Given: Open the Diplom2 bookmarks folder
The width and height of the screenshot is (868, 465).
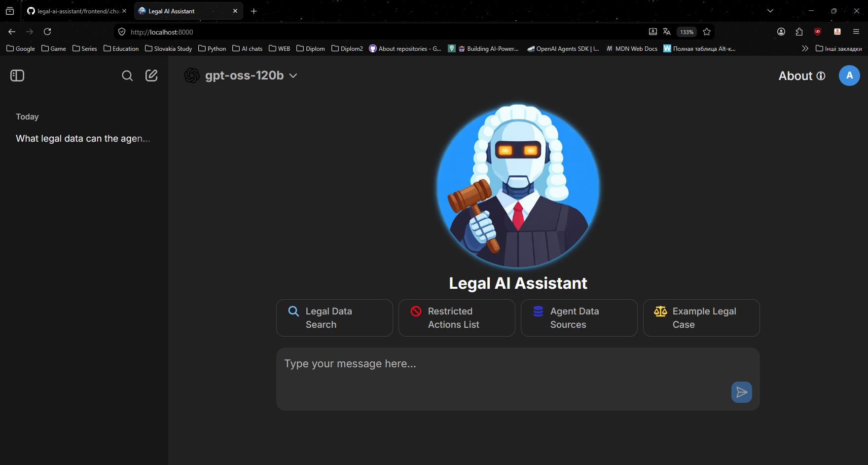Looking at the screenshot, I should coord(347,48).
